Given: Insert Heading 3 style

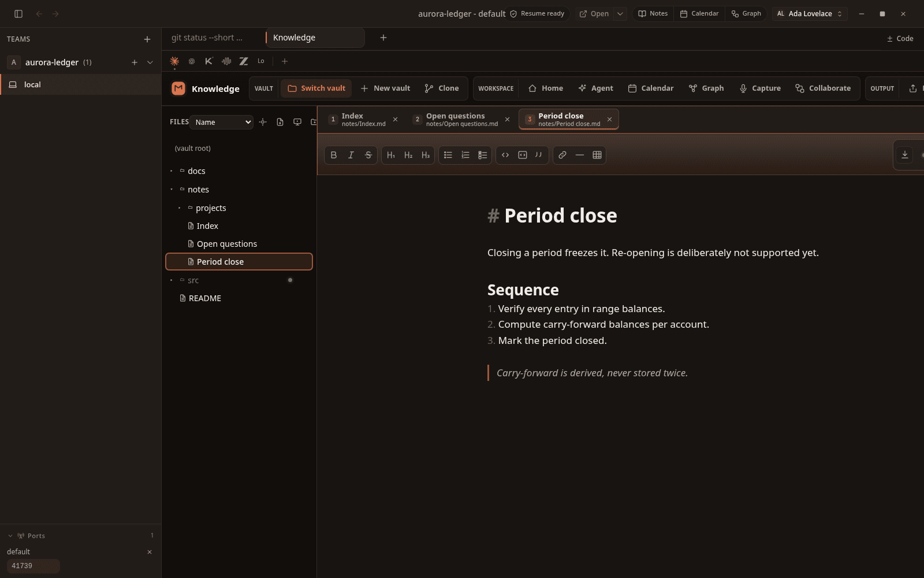Looking at the screenshot, I should (x=426, y=155).
